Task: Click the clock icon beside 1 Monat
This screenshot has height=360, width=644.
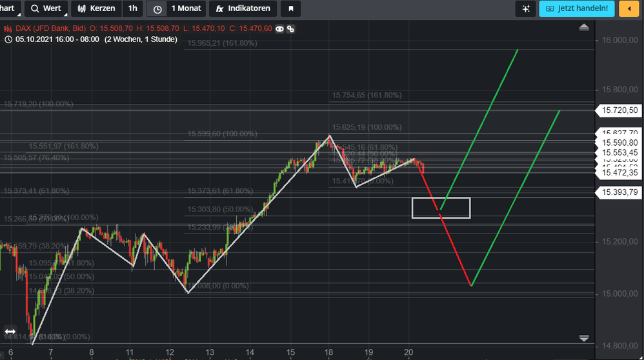Action: click(157, 9)
